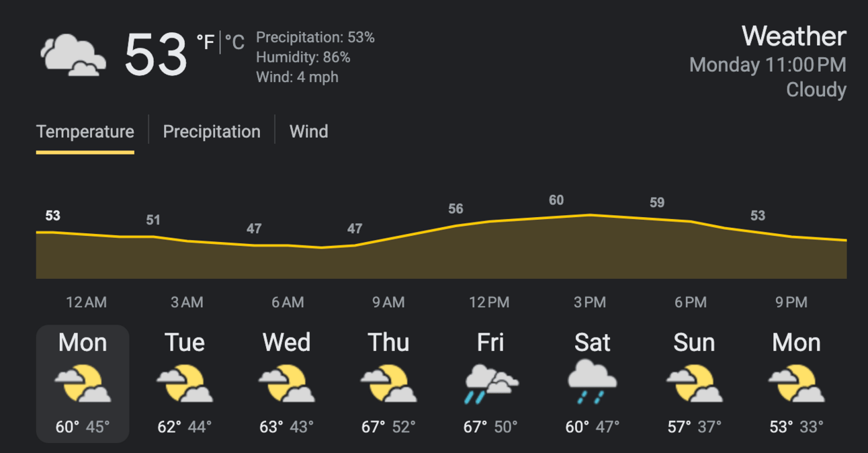Viewport: 868px width, 453px height.
Task: Select next Monday's forecast icon with 53° high
Action: (797, 384)
